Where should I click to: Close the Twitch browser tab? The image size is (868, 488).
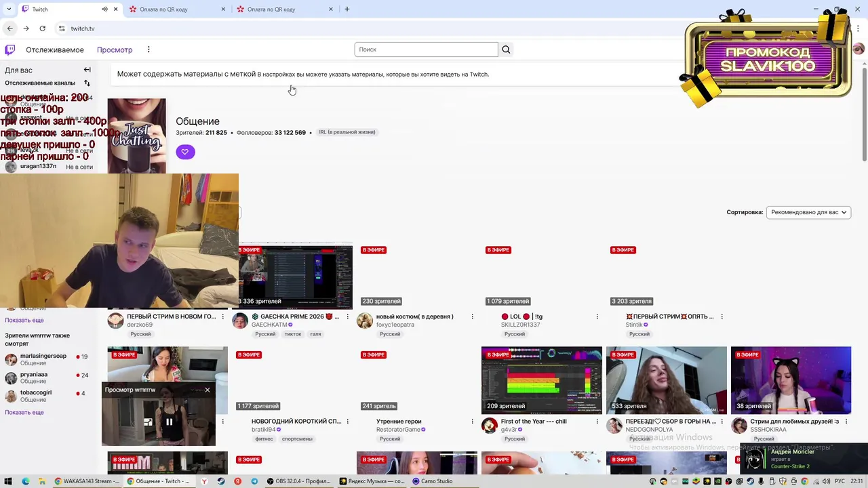click(116, 9)
